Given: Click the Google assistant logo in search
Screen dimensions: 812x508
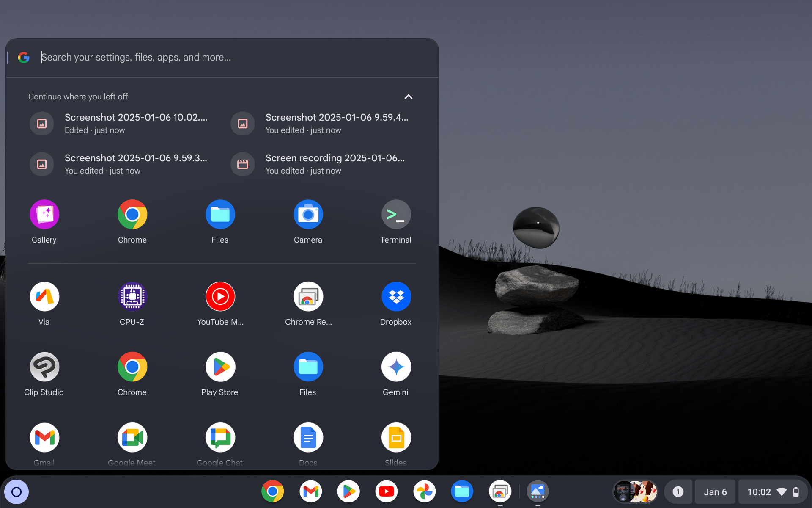Looking at the screenshot, I should [24, 58].
